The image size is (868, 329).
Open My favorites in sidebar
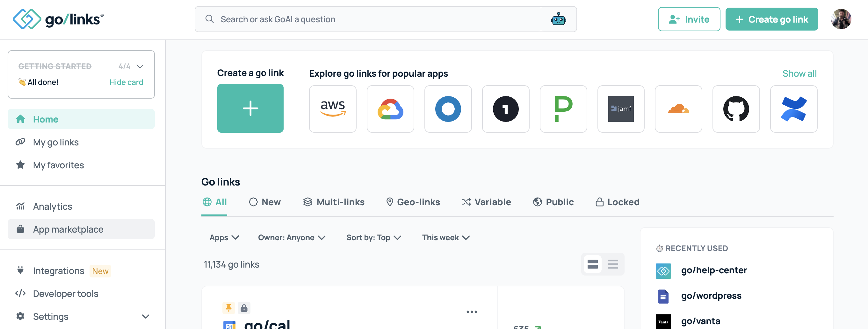click(x=81, y=165)
